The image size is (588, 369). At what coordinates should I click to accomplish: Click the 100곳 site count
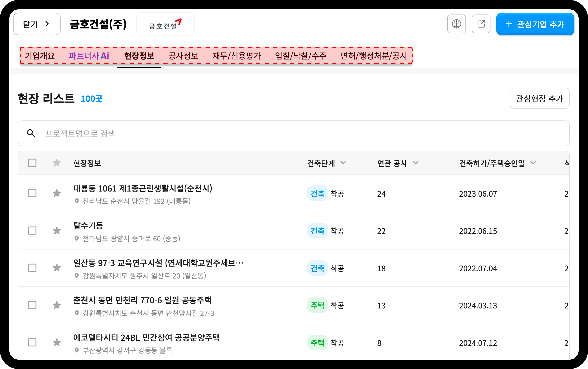point(92,99)
